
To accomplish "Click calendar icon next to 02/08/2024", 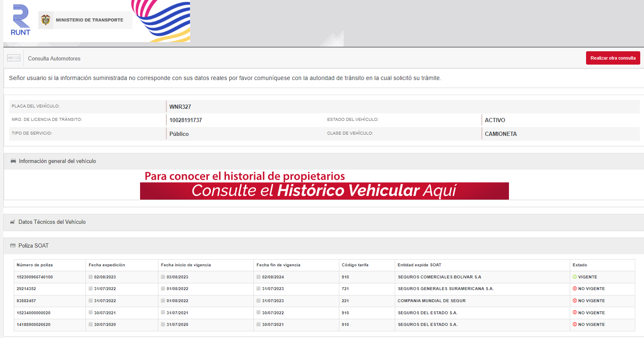I will pos(259,277).
